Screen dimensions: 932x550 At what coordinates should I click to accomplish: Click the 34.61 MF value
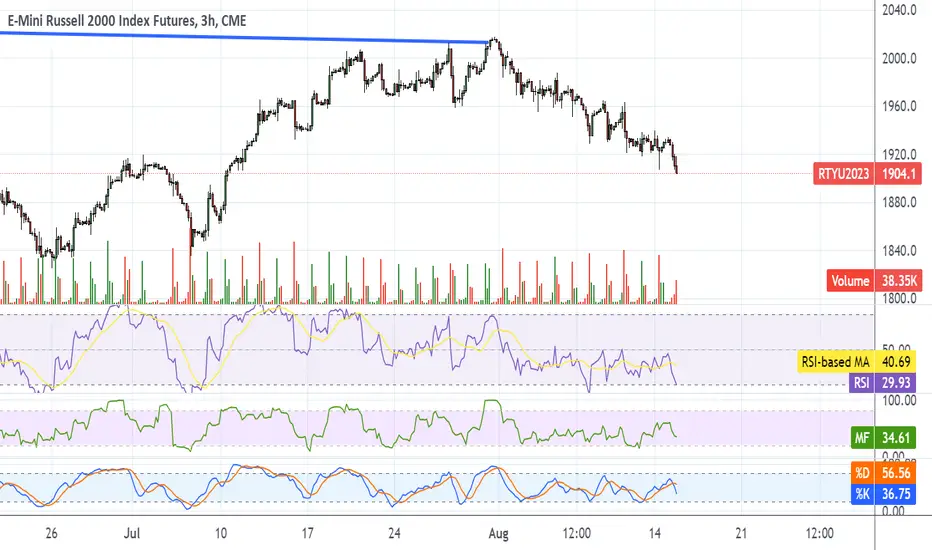click(896, 438)
